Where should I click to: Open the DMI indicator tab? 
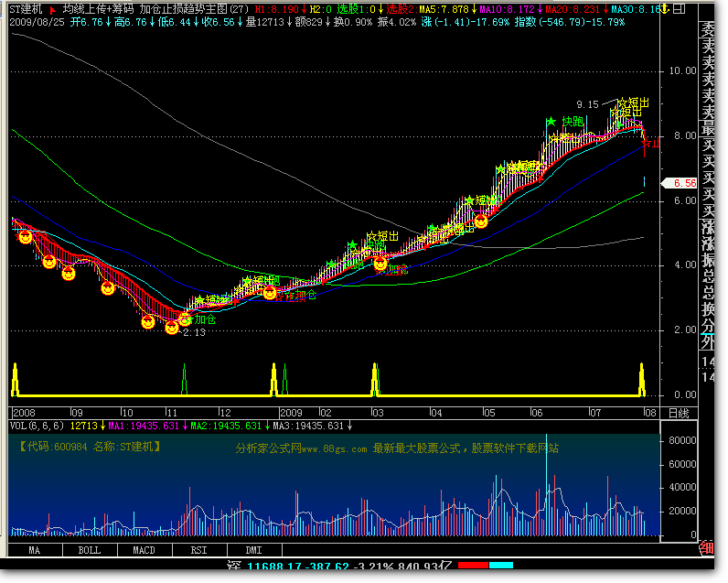[253, 551]
